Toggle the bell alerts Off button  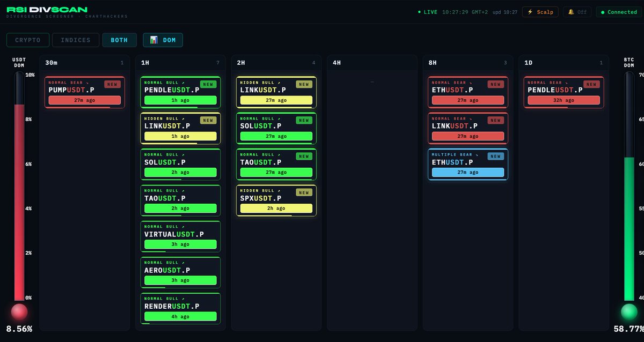577,12
